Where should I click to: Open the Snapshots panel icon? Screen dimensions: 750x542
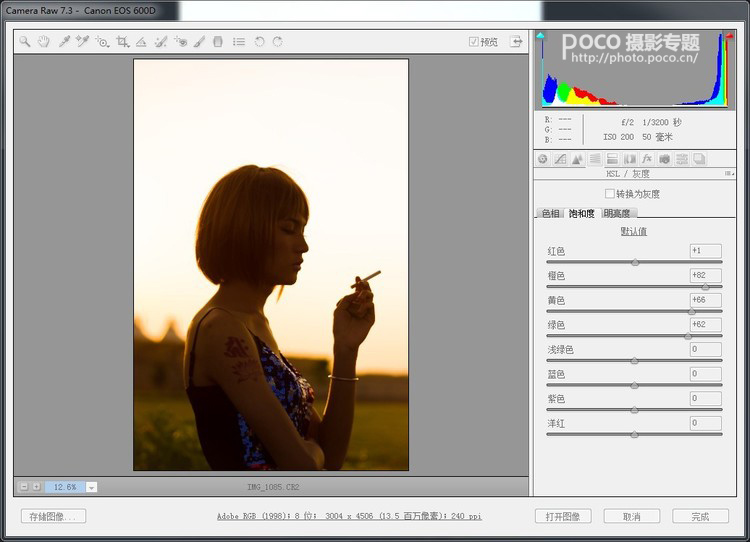point(699,159)
